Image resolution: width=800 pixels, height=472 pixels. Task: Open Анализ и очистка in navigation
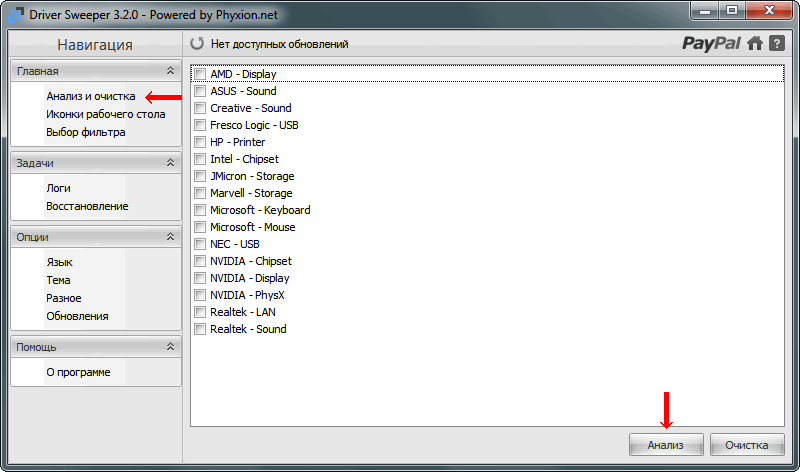91,96
